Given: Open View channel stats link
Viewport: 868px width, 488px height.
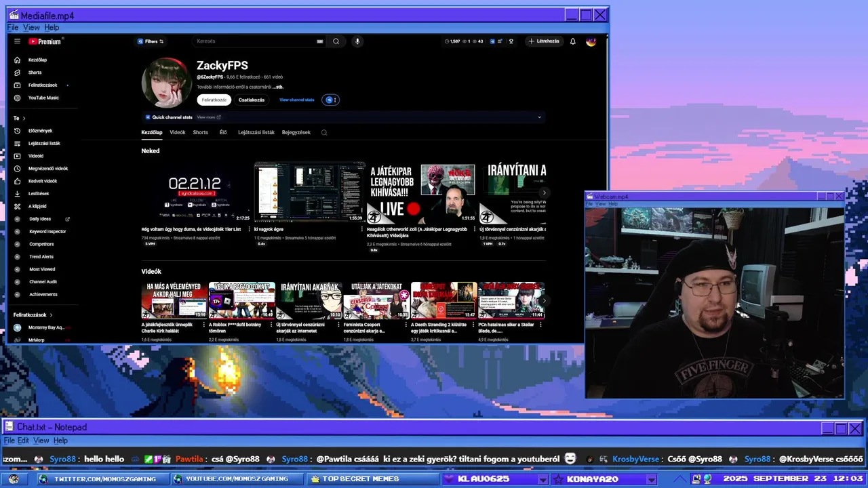Looking at the screenshot, I should 297,100.
